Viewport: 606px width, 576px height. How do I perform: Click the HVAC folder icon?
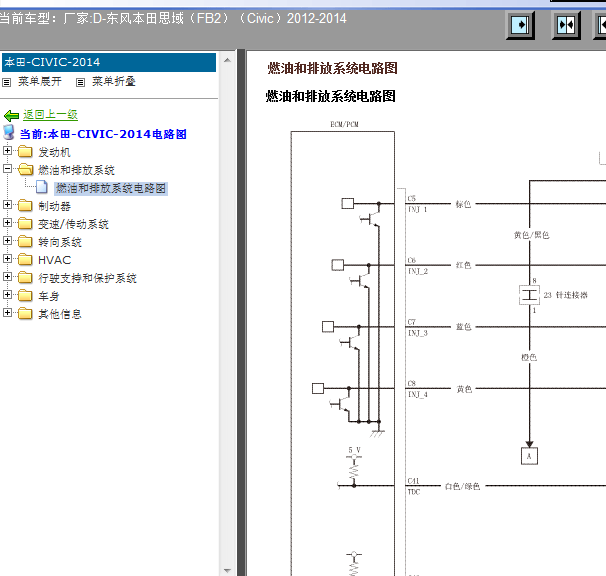pyautogui.click(x=25, y=259)
